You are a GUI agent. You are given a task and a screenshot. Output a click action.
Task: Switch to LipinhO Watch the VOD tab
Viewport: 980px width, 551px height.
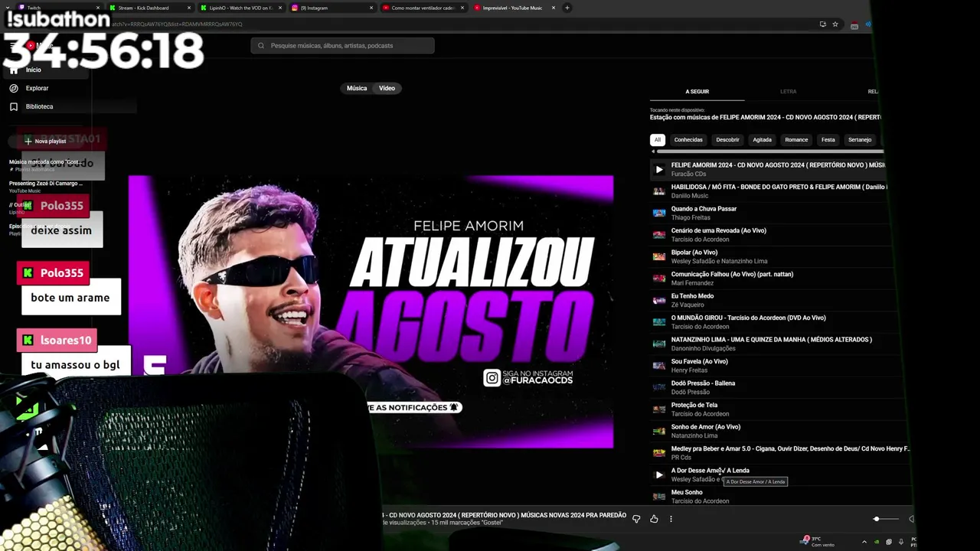(x=241, y=8)
